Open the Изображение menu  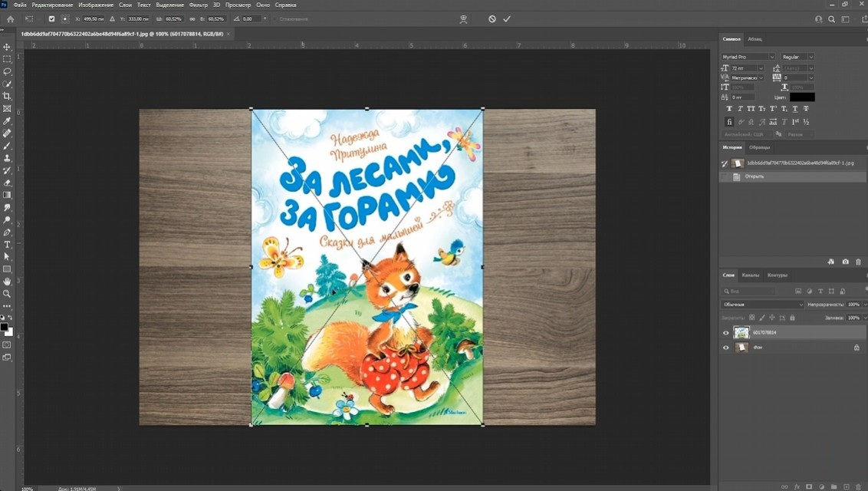tap(96, 5)
